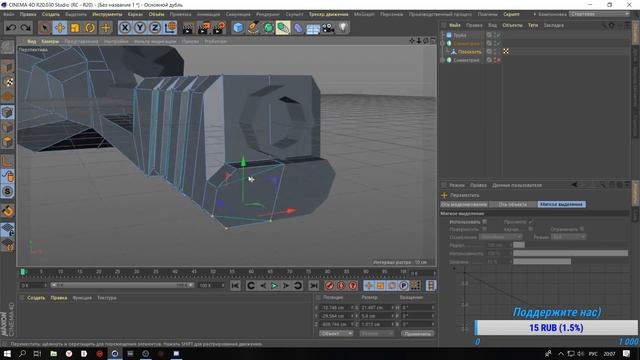Switch to Polygons mode in the left sidebar
Screen dimensions: 640x360
pos(8,142)
